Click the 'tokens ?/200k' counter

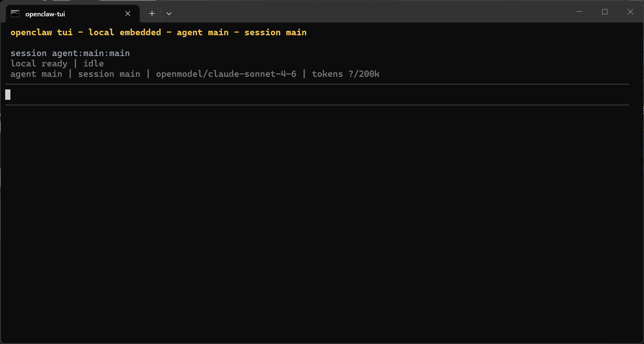(x=346, y=74)
